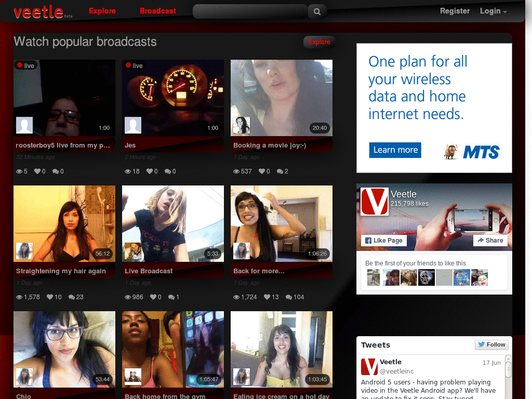Click the heart icon under Live Broadcast
This screenshot has width=532, height=399.
click(153, 297)
